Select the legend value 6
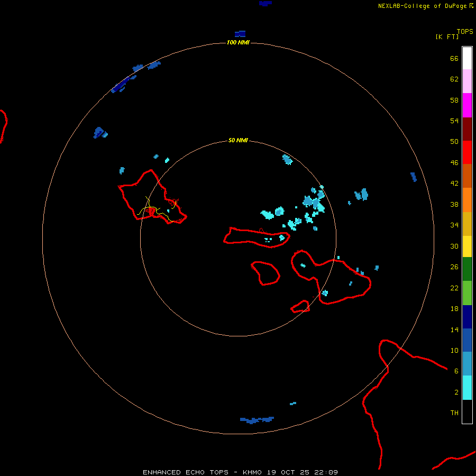 pos(456,371)
